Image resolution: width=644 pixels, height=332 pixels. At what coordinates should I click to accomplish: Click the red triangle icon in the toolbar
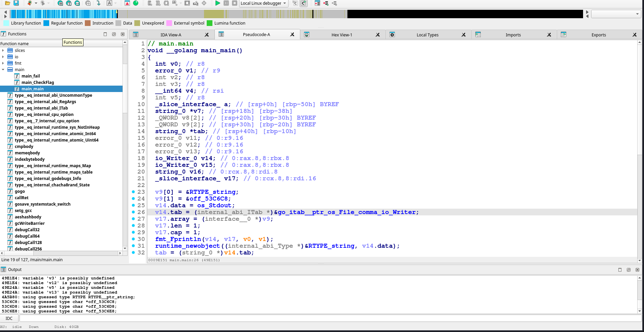(x=127, y=3)
